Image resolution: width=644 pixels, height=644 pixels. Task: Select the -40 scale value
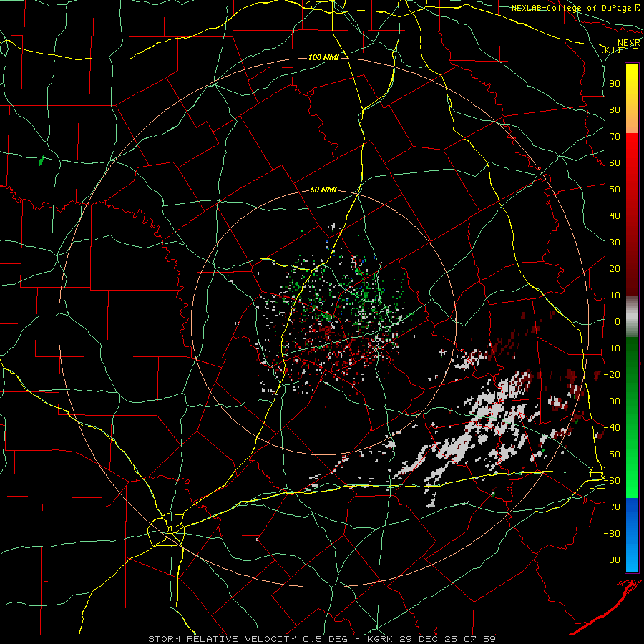[x=613, y=428]
